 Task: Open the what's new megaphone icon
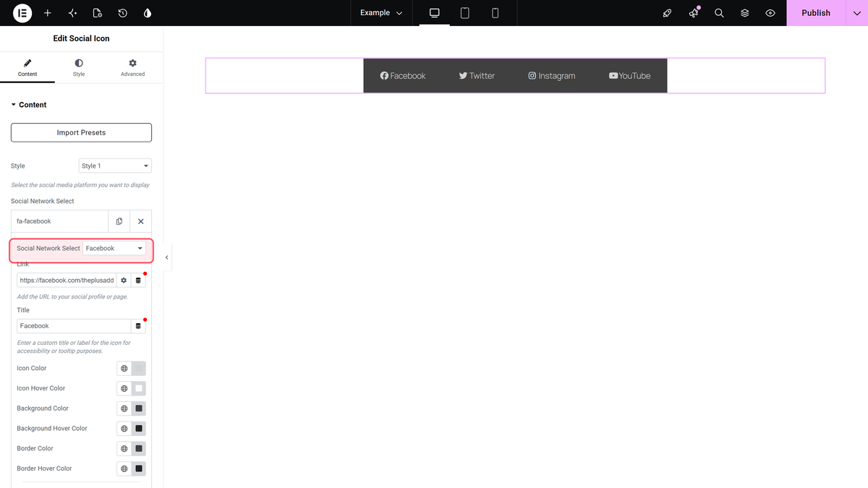click(694, 13)
